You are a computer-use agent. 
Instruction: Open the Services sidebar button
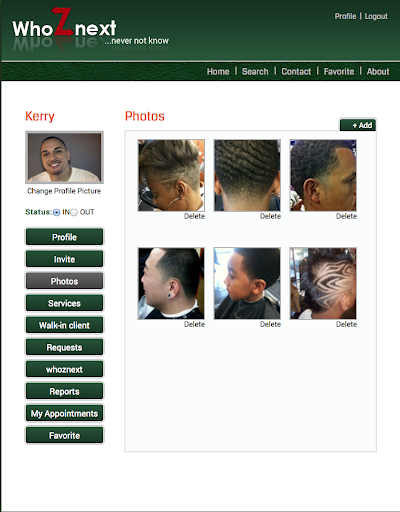(x=64, y=303)
